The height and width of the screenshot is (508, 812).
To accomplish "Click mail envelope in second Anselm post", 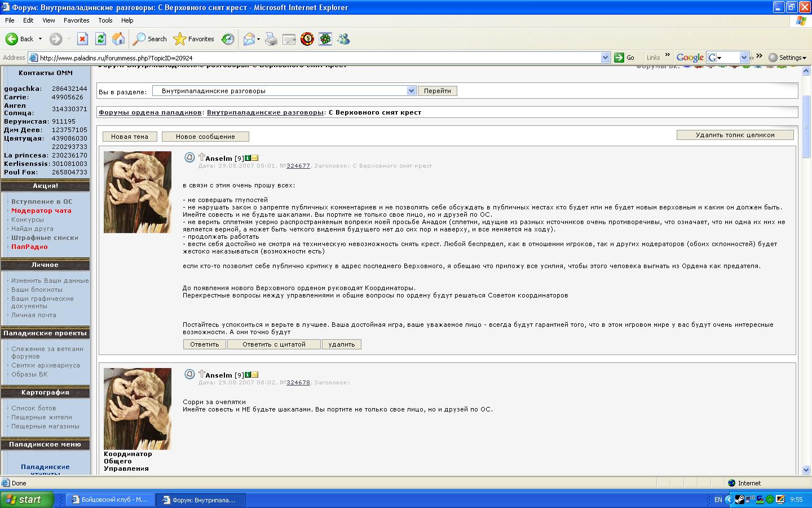I will [x=255, y=375].
